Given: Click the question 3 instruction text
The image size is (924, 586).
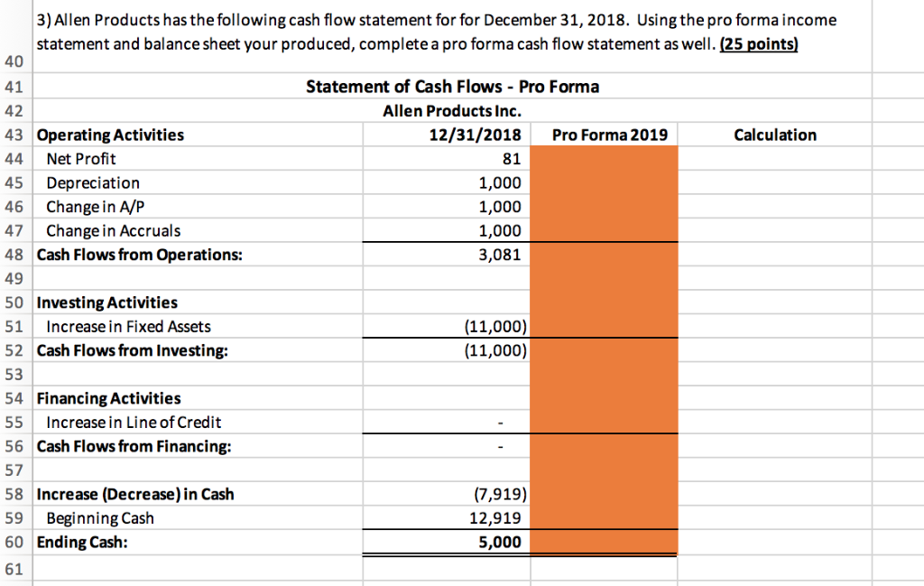Looking at the screenshot, I should (436, 32).
